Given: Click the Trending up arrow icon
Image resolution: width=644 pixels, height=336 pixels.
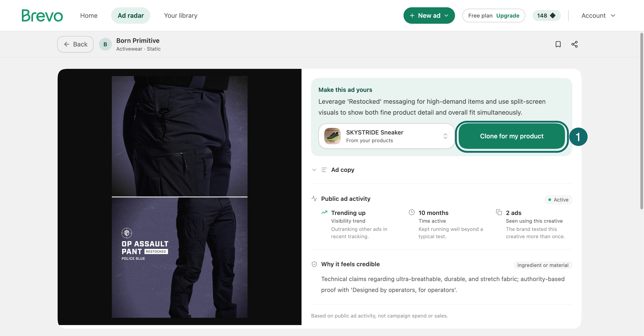Looking at the screenshot, I should pyautogui.click(x=324, y=212).
